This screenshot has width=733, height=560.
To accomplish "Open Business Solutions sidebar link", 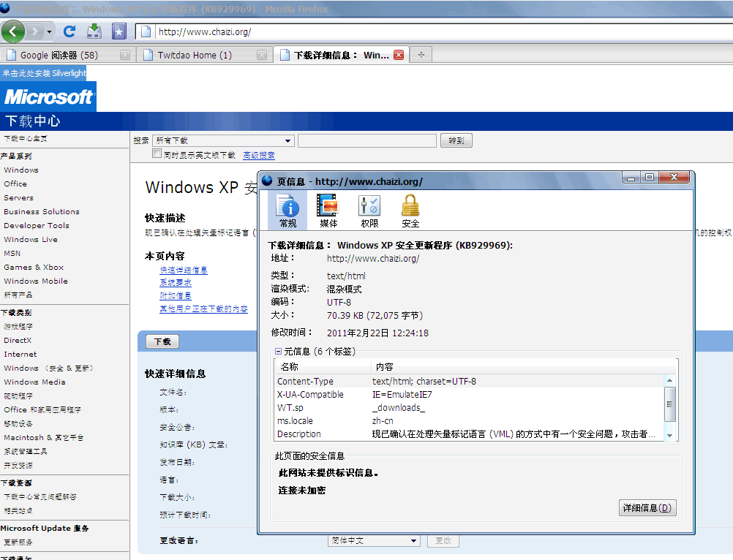I will click(x=42, y=211).
